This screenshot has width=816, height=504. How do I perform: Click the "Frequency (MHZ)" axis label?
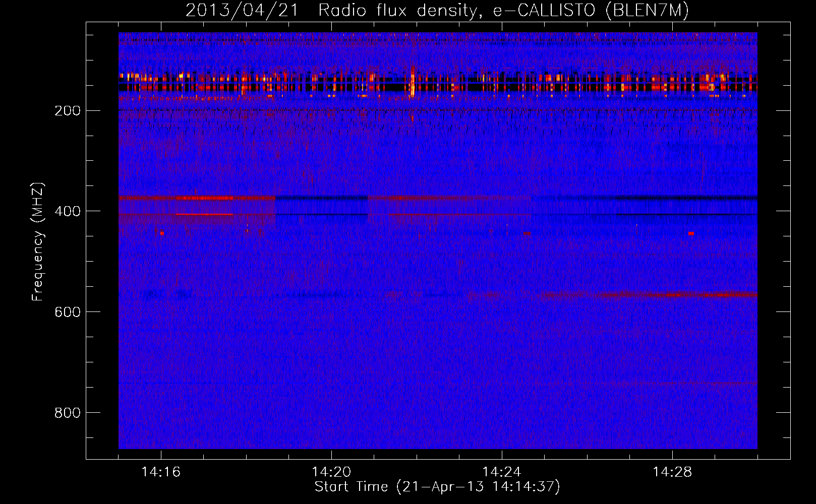(x=38, y=242)
